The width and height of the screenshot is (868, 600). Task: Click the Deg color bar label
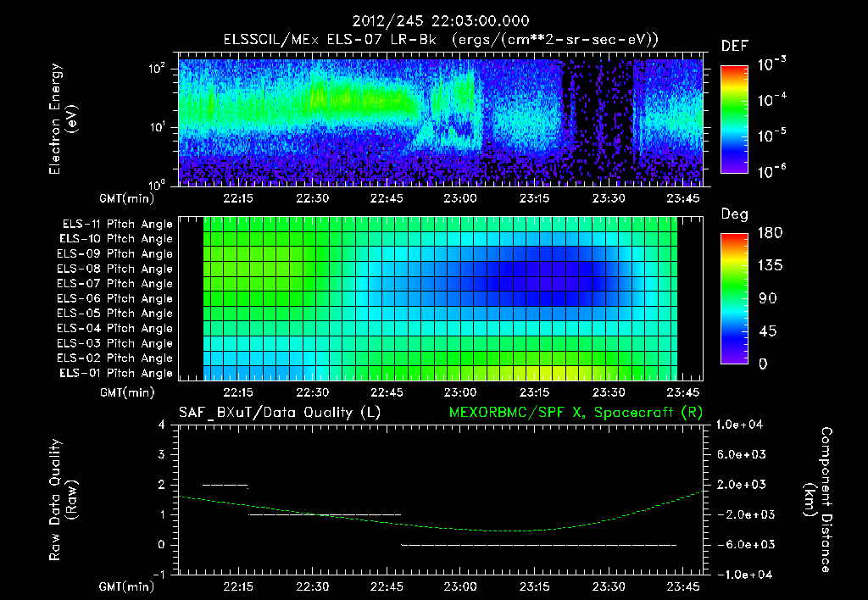735,214
